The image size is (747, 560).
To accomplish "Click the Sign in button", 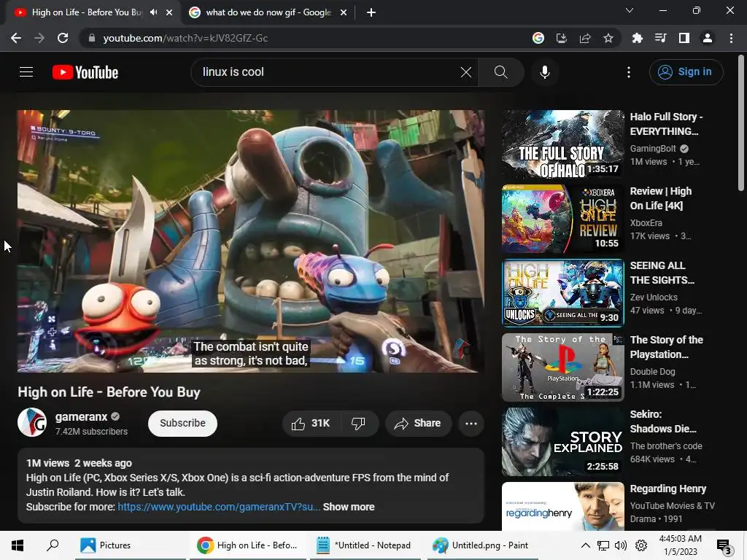I will coord(686,72).
